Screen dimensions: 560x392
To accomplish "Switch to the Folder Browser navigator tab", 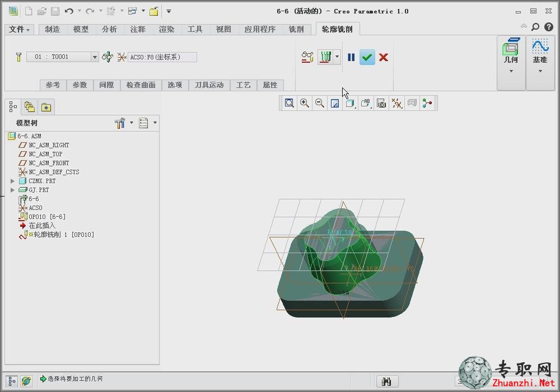I will coord(29,107).
